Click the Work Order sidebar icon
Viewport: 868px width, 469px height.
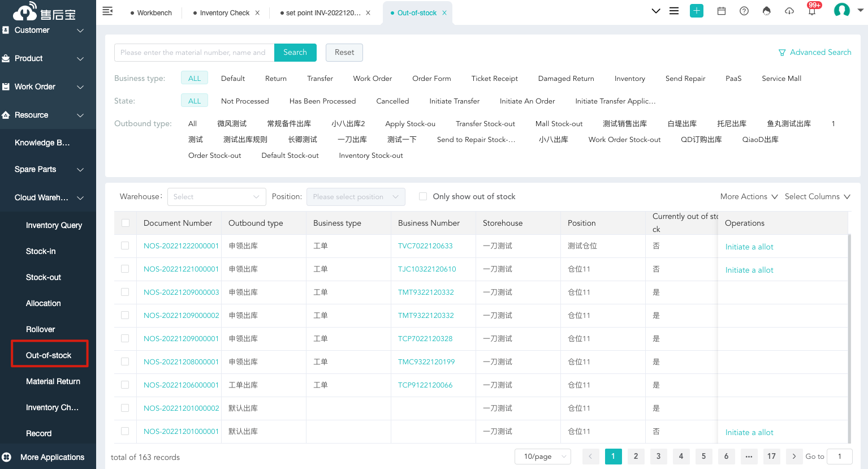6,87
